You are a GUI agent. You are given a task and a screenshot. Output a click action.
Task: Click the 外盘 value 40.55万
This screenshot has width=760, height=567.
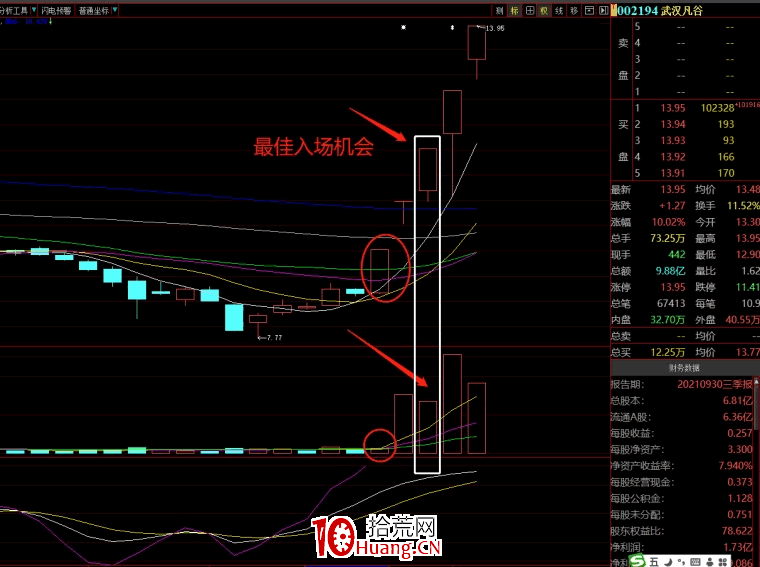tap(743, 320)
